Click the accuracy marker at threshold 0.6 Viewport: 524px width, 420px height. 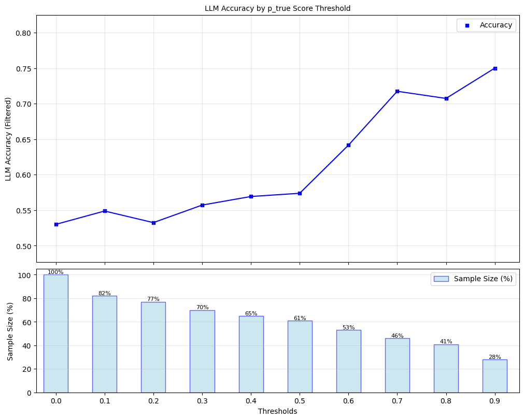tap(348, 145)
